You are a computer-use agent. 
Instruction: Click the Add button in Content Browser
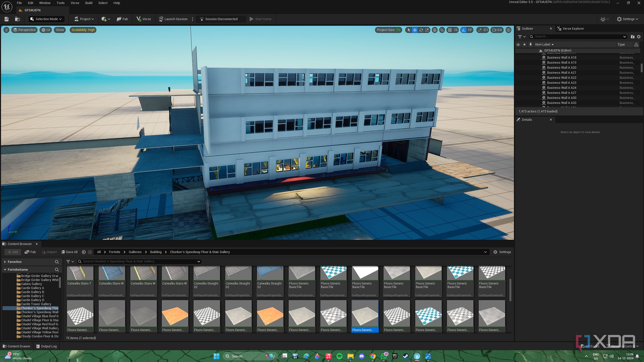coord(13,252)
